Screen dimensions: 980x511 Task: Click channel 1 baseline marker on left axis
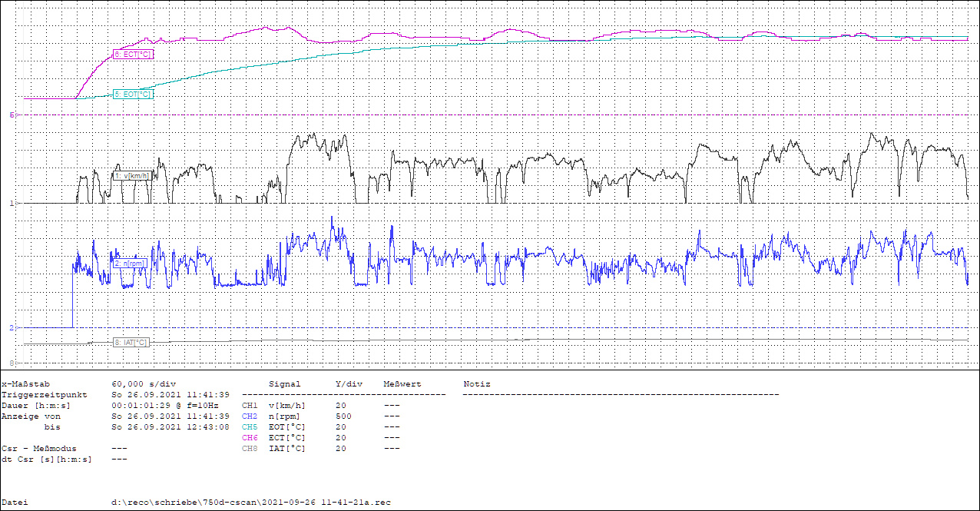[x=12, y=203]
